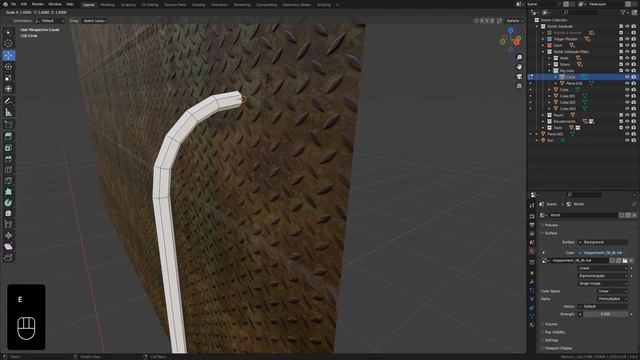The width and height of the screenshot is (640, 360).
Task: Click the viewport zoom gizmo icon
Action: pos(519,58)
